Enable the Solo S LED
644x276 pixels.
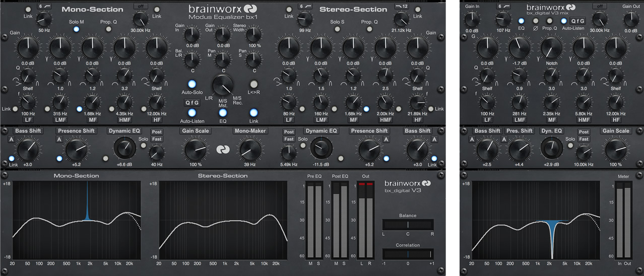(337, 29)
